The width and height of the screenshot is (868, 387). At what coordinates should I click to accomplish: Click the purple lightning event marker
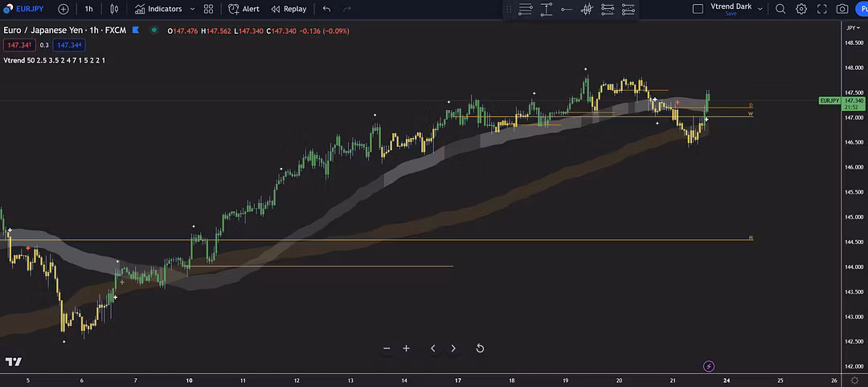tap(709, 366)
